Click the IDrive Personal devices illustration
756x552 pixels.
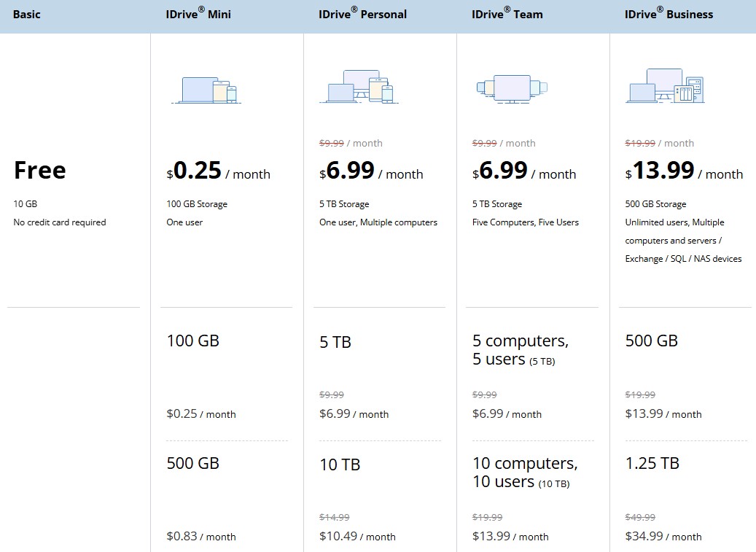(359, 86)
